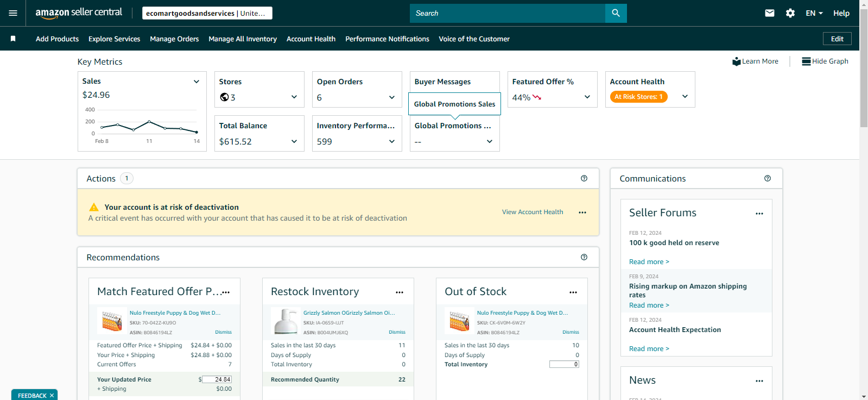Click the globe icon in Stores card
This screenshot has height=400, width=868.
click(224, 97)
